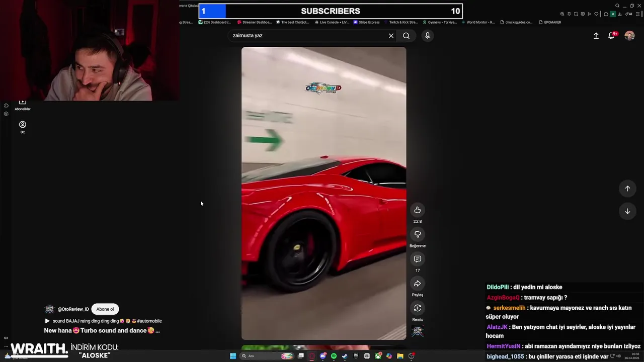Clear the search text with X
This screenshot has height=362, width=644.
click(x=391, y=36)
